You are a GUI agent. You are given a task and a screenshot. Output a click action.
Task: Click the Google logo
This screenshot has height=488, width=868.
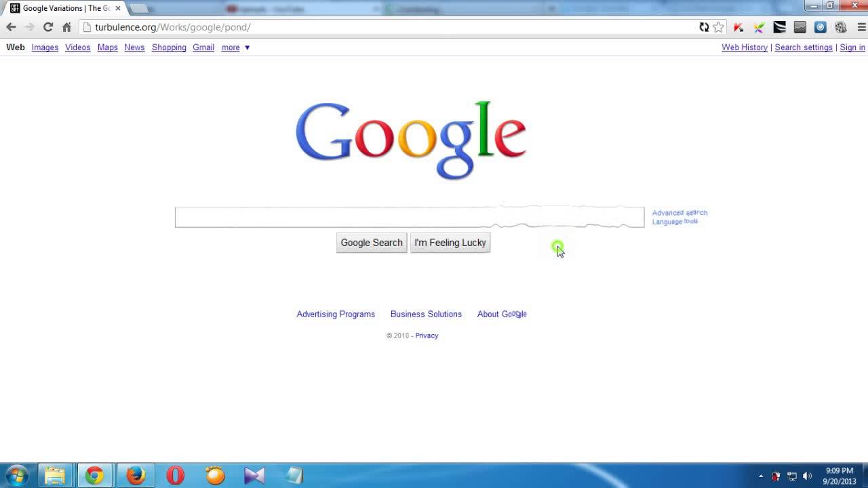[411, 140]
